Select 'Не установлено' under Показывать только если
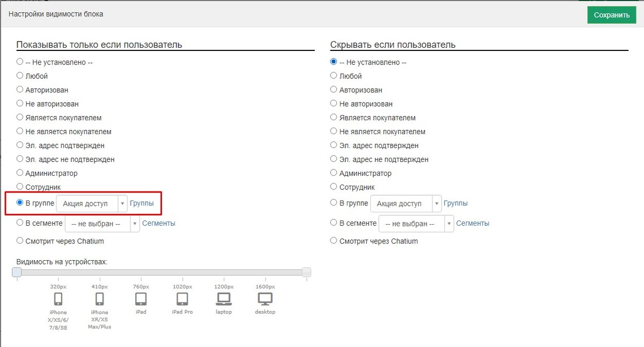The width and height of the screenshot is (644, 347). (20, 62)
